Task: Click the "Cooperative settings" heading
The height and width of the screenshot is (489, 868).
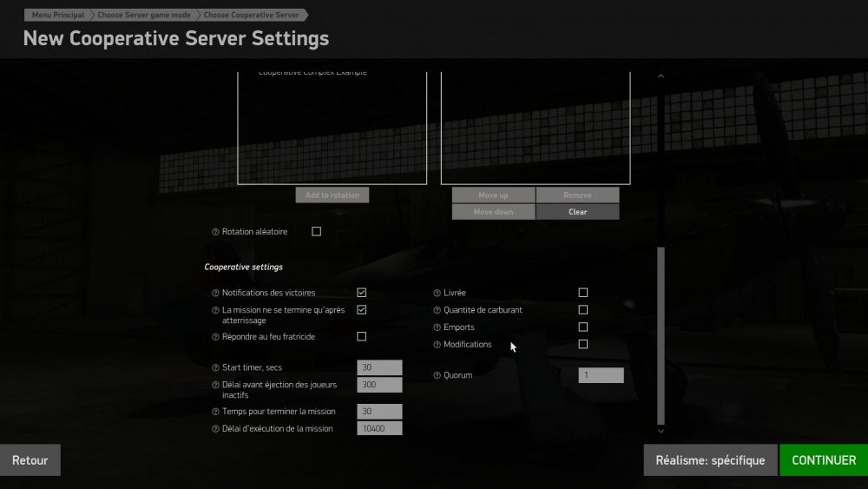Action: (x=244, y=267)
